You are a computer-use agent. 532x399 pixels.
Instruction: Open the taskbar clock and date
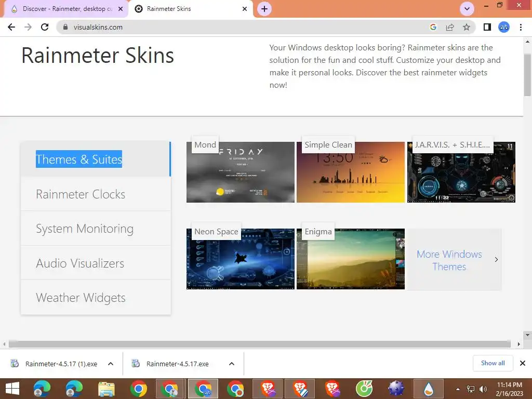pos(509,389)
